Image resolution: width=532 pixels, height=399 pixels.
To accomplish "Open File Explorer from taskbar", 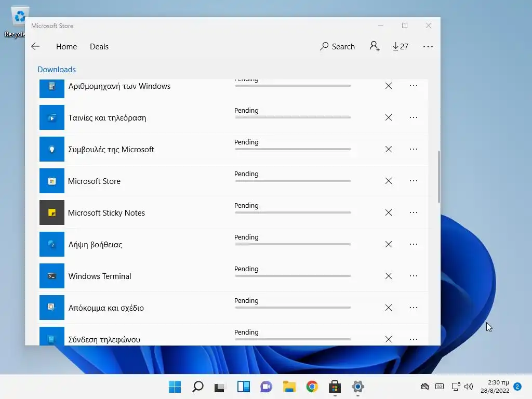I will point(289,387).
